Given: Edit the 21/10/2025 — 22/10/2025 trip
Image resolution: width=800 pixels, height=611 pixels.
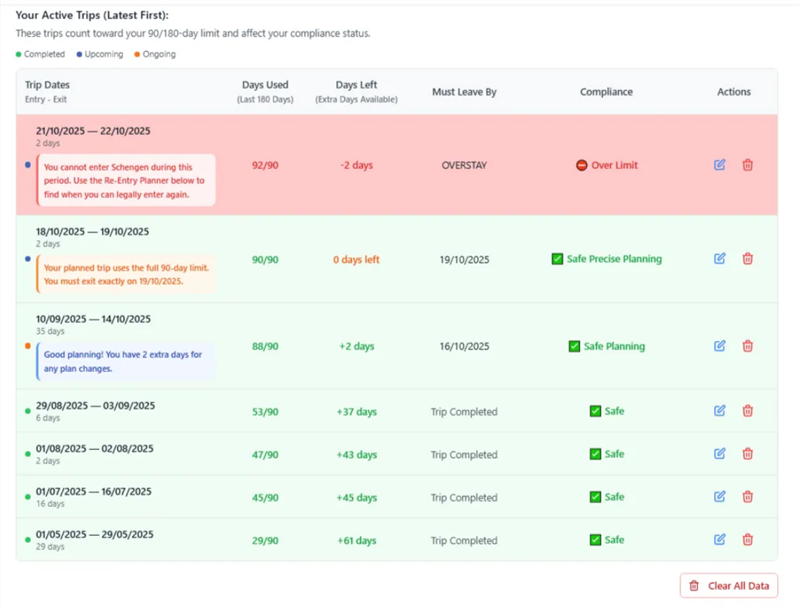Looking at the screenshot, I should click(x=720, y=165).
